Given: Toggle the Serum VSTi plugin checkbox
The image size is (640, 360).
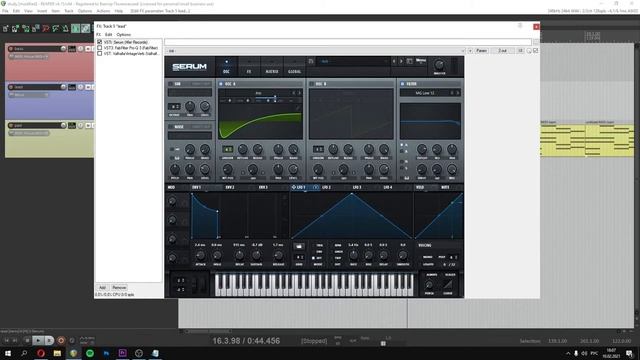Looking at the screenshot, I should point(100,42).
